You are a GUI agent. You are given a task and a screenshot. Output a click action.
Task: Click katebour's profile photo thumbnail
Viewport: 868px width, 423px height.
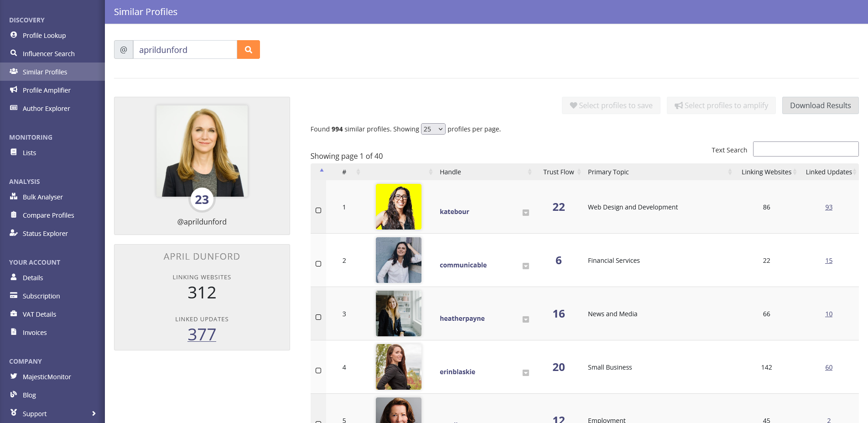398,207
